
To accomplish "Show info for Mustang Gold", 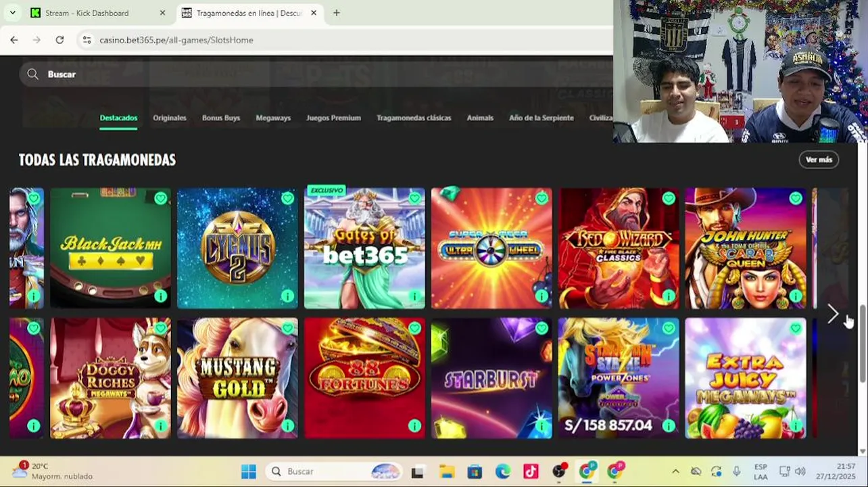I will coord(287,426).
